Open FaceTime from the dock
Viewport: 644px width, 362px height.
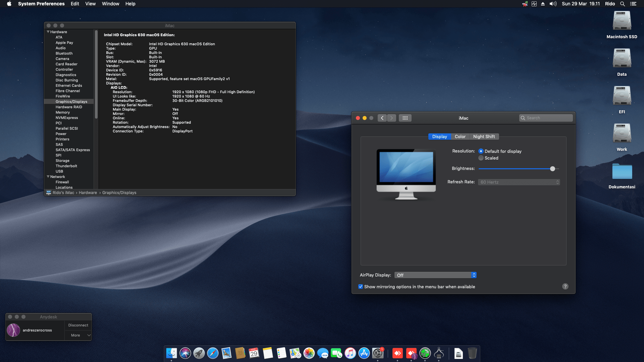336,353
